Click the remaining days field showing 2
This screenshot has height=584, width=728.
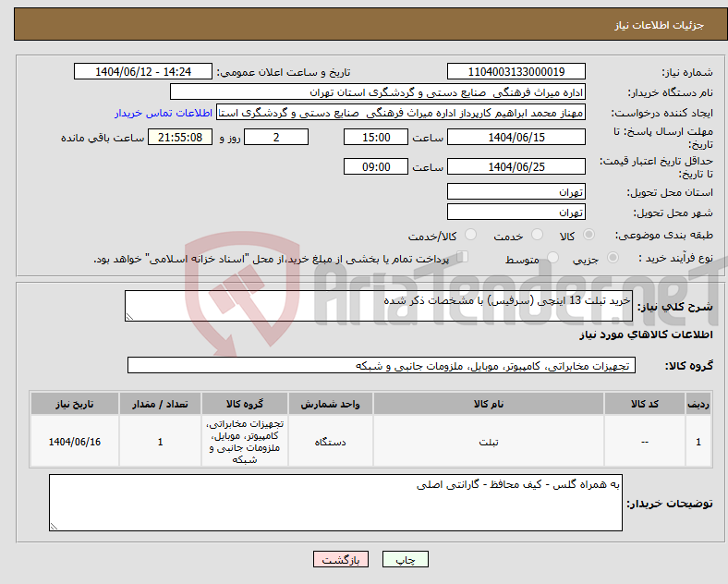click(x=276, y=137)
